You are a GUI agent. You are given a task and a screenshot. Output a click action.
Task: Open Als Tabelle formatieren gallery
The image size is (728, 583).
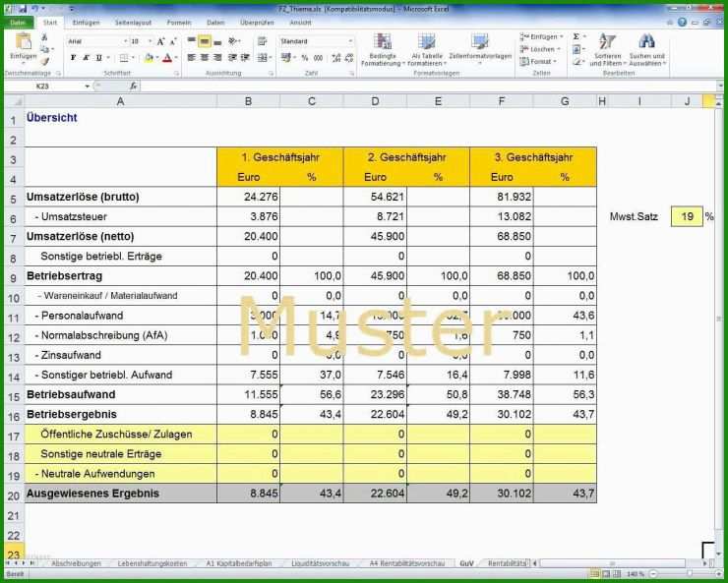[426, 49]
